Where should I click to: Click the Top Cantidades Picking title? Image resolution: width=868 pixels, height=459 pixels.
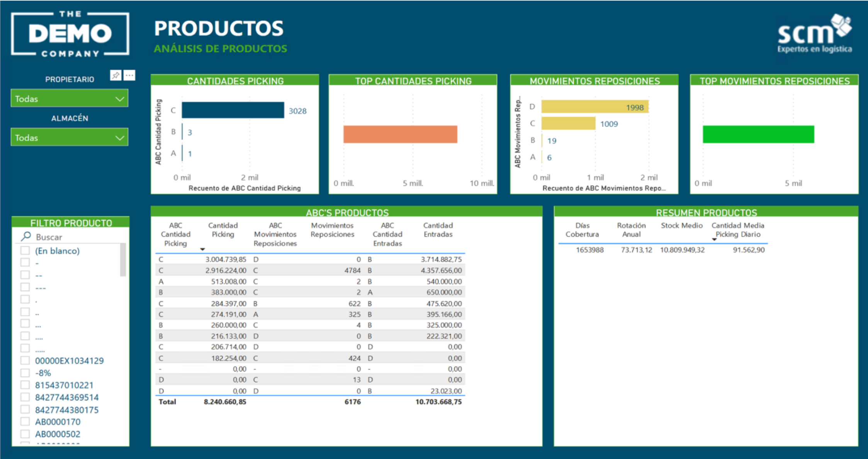coord(413,81)
